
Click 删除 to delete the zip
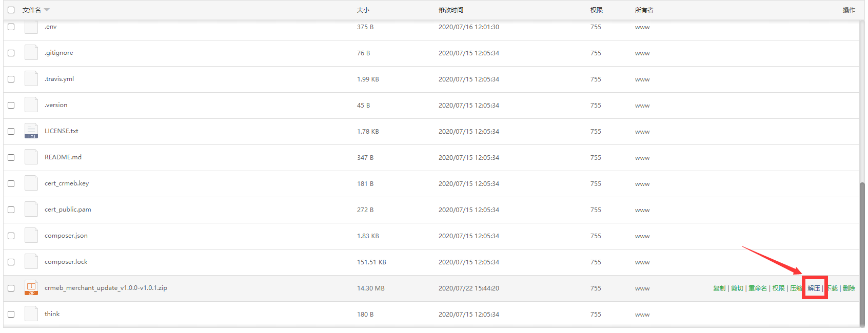(x=849, y=288)
